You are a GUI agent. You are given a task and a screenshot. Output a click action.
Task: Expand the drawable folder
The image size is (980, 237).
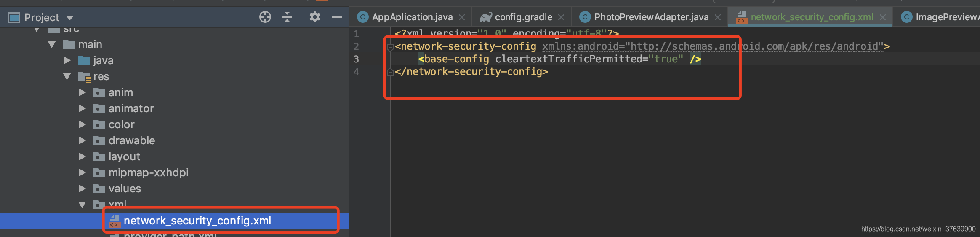pyautogui.click(x=83, y=140)
